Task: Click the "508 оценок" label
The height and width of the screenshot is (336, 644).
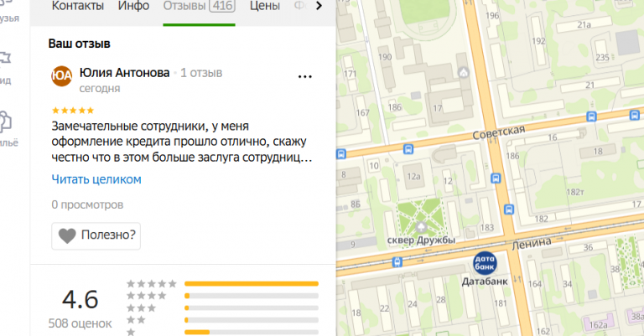Action: coord(80,323)
